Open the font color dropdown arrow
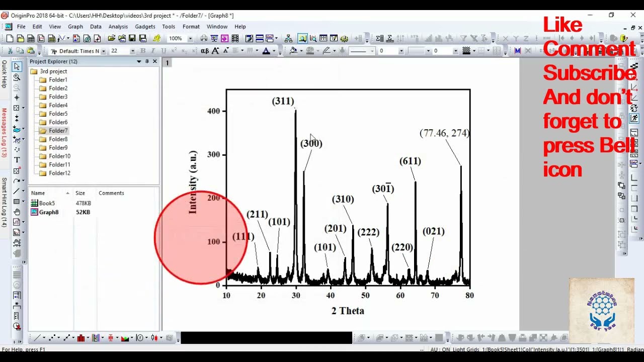Screen dimensions: 644x362 274,51
